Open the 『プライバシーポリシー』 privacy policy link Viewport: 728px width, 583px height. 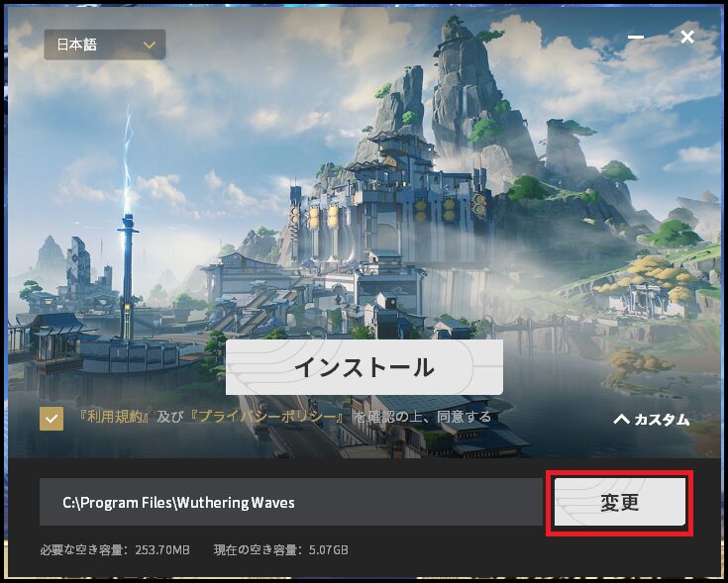pos(267,417)
